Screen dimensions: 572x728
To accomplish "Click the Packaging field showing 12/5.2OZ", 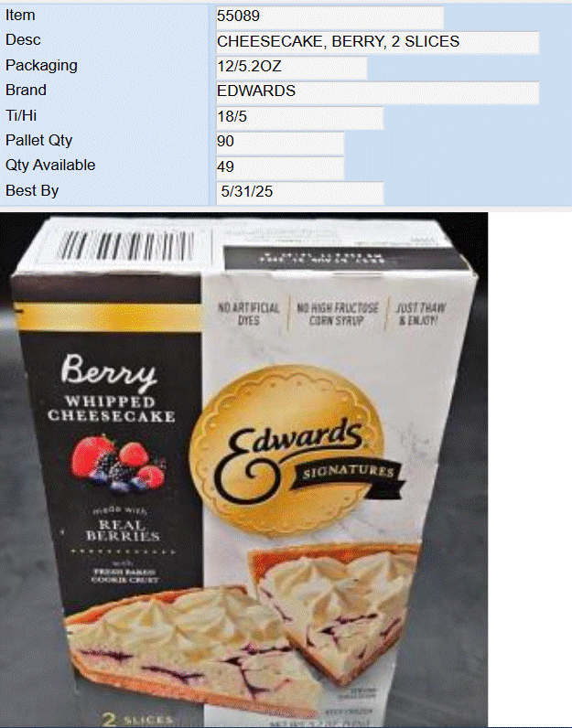I will [x=291, y=67].
